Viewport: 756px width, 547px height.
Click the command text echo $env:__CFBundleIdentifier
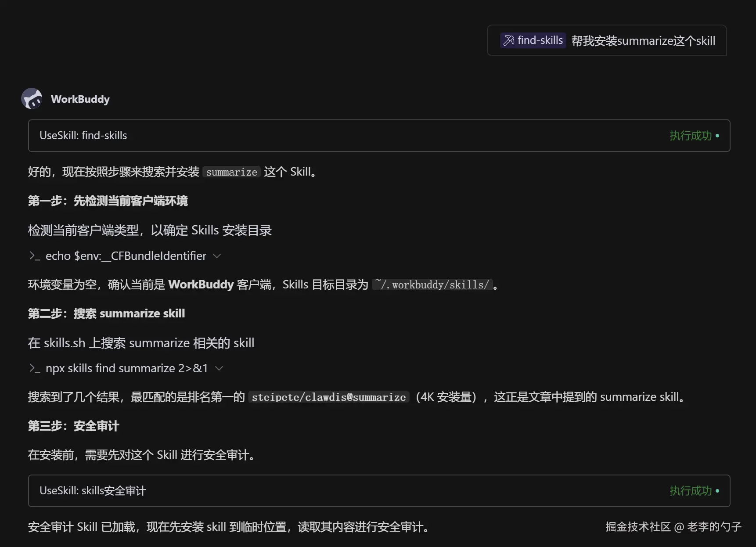point(126,256)
